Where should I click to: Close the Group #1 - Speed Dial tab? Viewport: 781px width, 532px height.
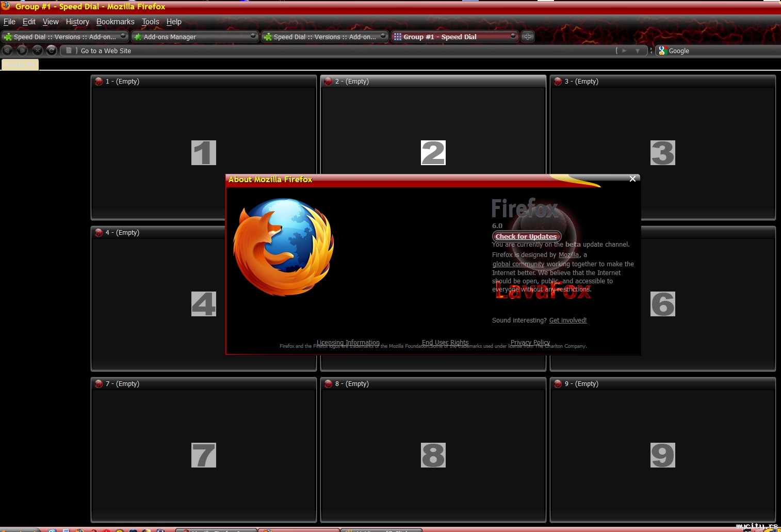(x=513, y=36)
